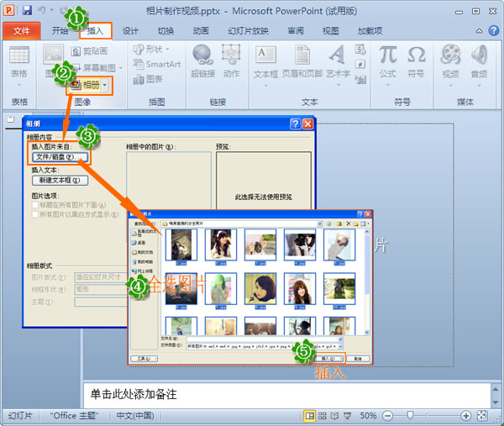
Task: Switch to Reading view icon
Action: (334, 416)
